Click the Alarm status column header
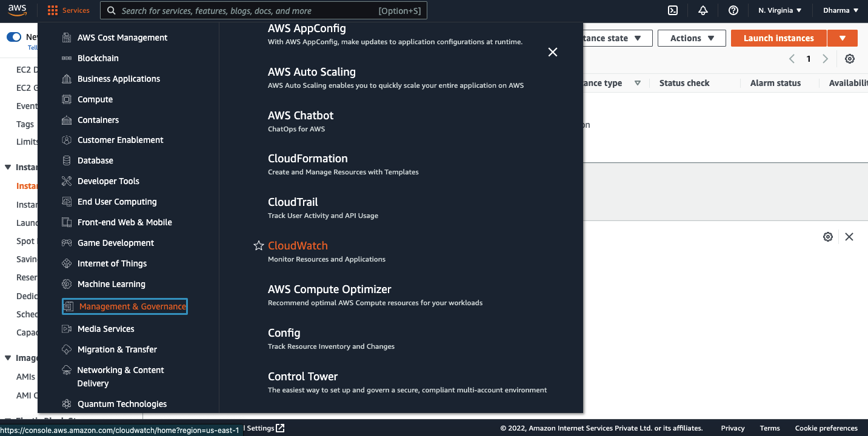This screenshot has width=868, height=436. (775, 83)
